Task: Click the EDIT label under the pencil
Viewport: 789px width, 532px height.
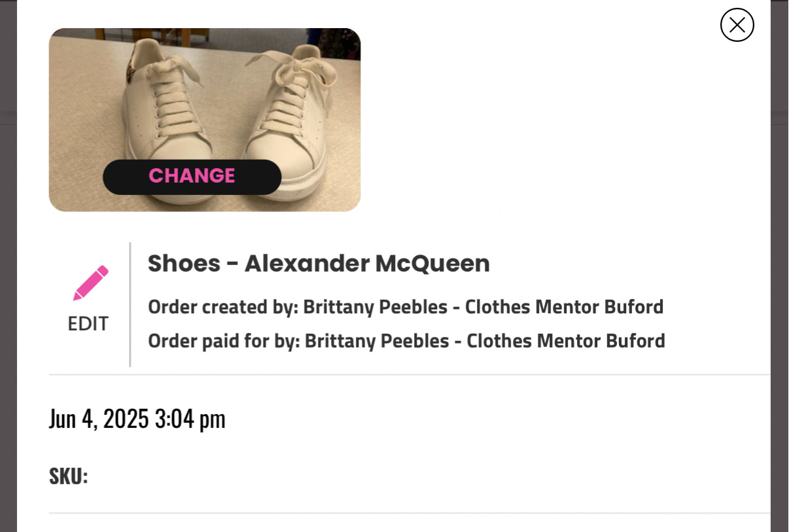Action: (88, 323)
